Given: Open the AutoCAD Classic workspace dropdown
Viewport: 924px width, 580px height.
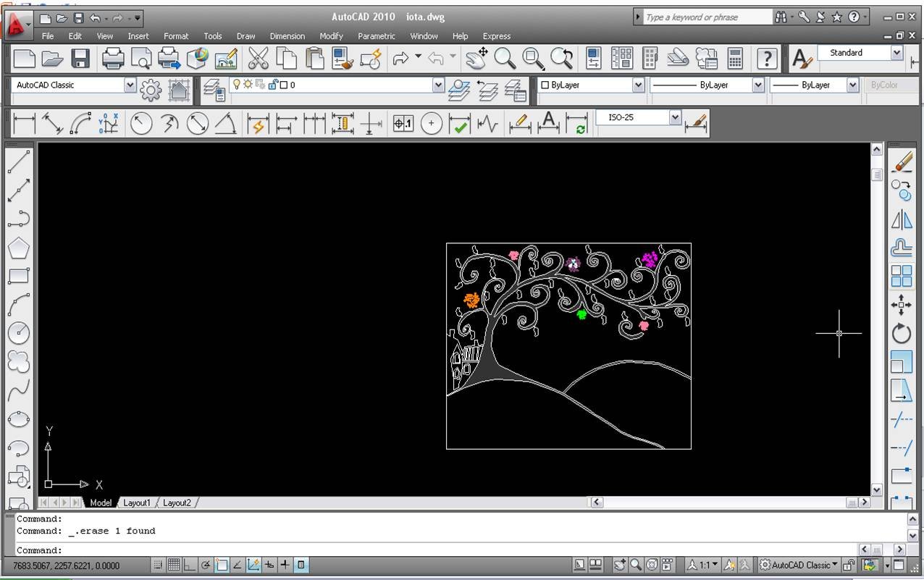Looking at the screenshot, I should [130, 85].
